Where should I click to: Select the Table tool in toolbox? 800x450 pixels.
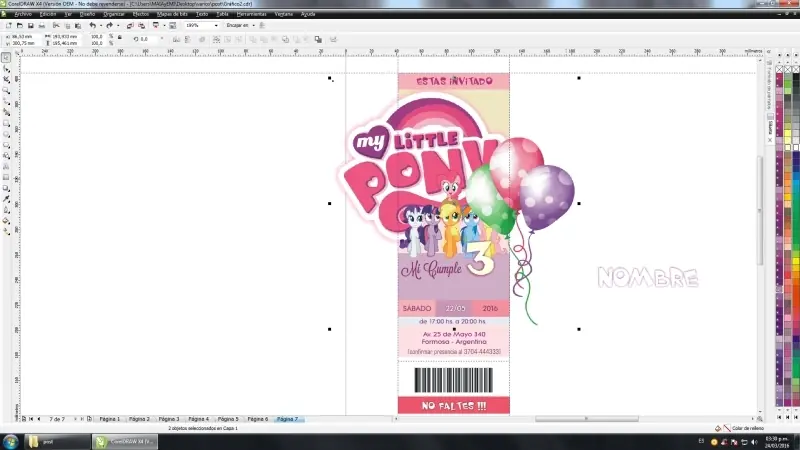(x=6, y=178)
